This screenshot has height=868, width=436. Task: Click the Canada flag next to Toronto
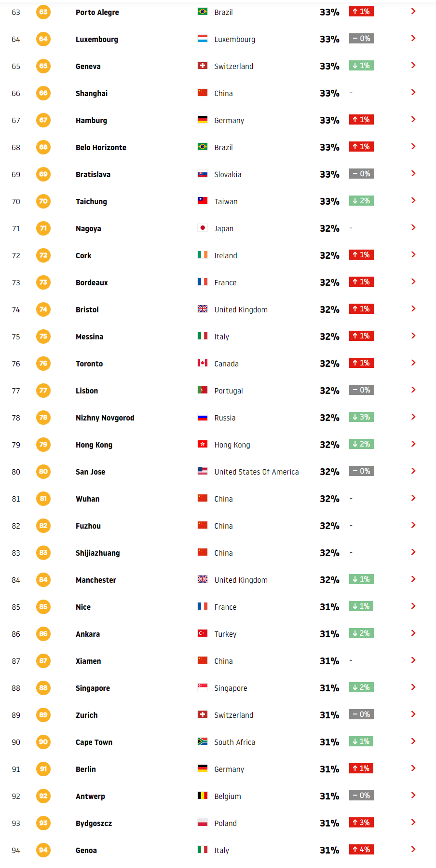click(203, 363)
